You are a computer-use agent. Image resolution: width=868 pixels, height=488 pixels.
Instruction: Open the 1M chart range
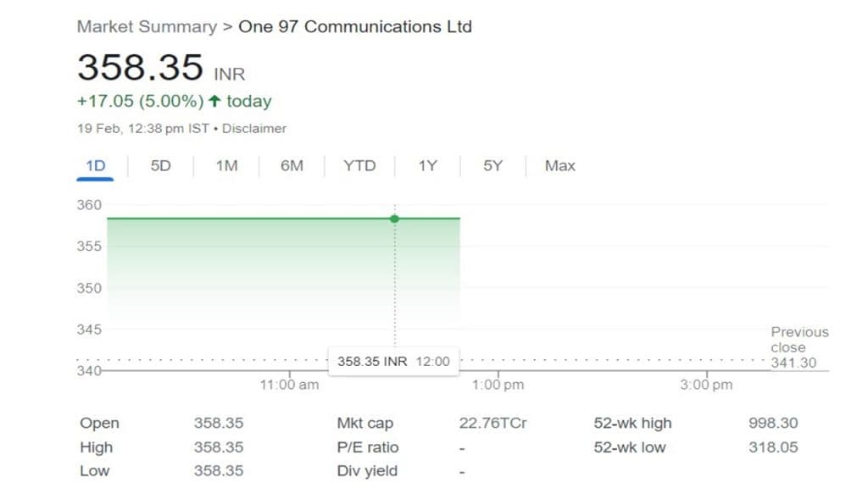point(226,166)
